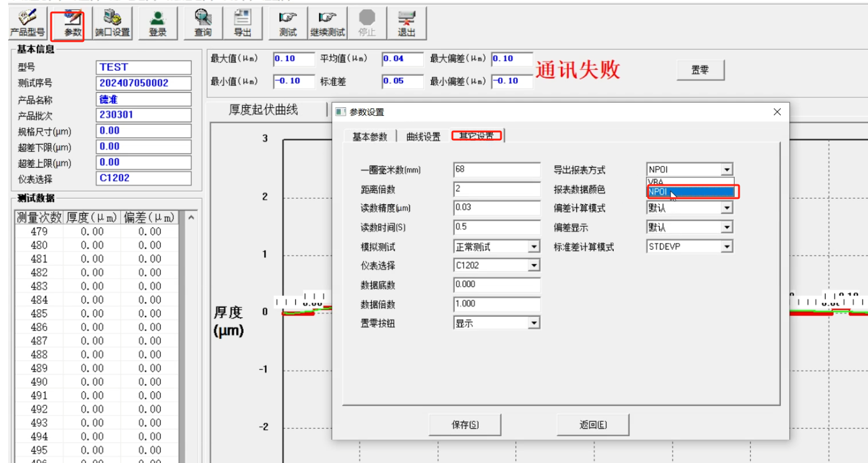
Task: Open the 查询 query tool
Action: click(203, 24)
